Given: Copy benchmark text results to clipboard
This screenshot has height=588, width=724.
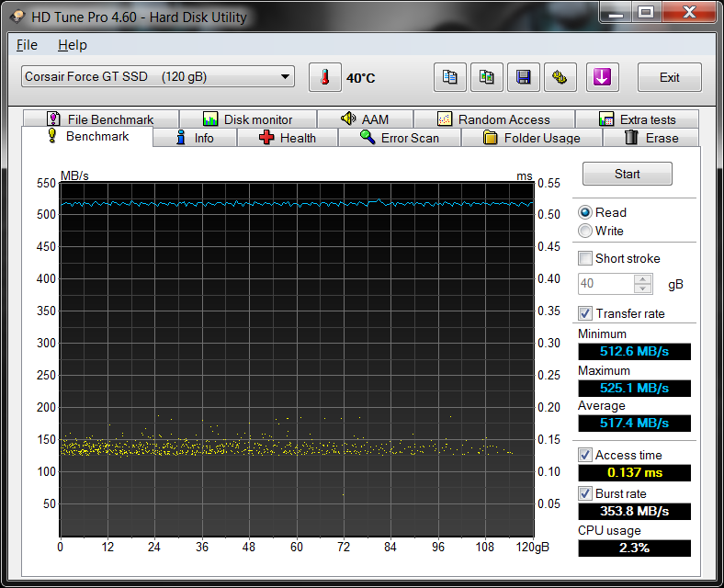Looking at the screenshot, I should click(450, 77).
